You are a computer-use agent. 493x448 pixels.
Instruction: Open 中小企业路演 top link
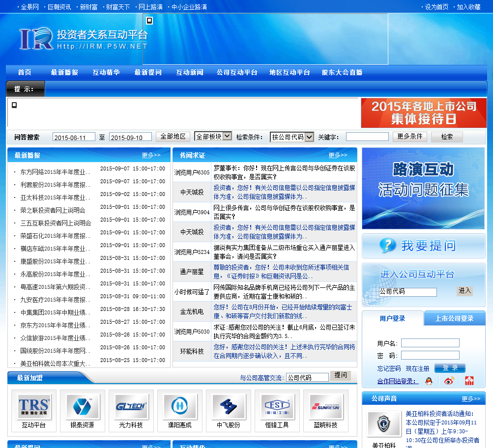pyautogui.click(x=189, y=7)
